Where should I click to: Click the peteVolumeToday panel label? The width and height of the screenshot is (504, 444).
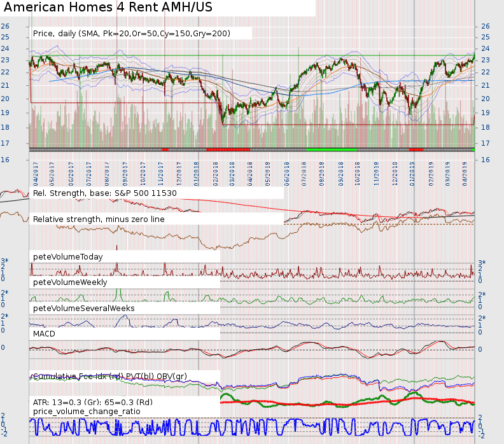[x=68, y=257]
